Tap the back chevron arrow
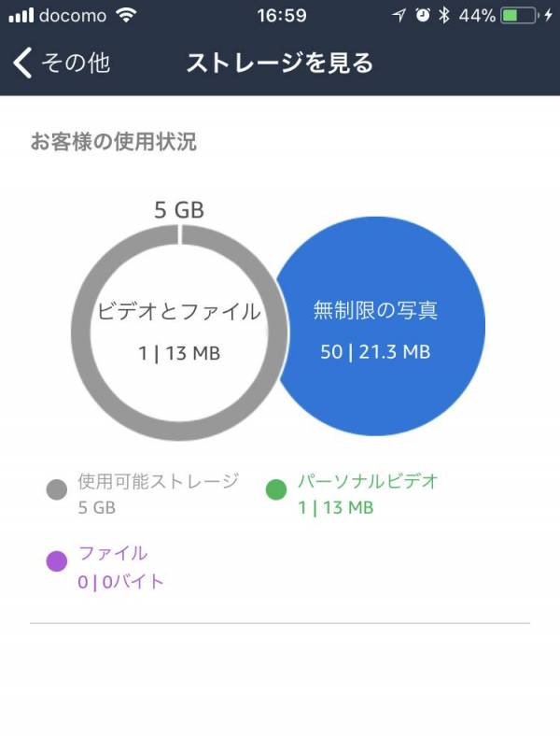The height and width of the screenshot is (736, 560). (x=22, y=63)
